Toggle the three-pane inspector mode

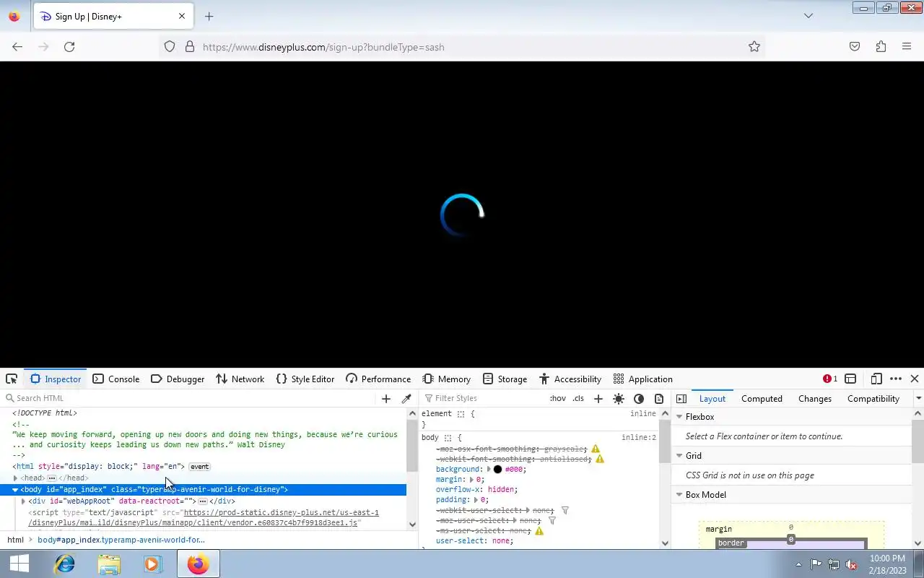[x=681, y=398]
